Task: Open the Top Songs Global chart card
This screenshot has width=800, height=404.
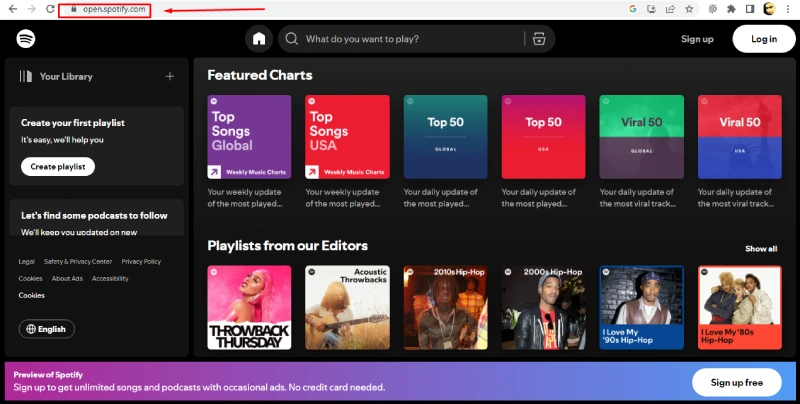Action: 249,137
